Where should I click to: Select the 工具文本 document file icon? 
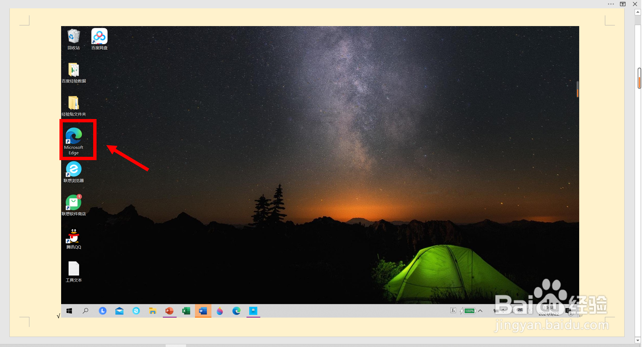click(x=73, y=272)
